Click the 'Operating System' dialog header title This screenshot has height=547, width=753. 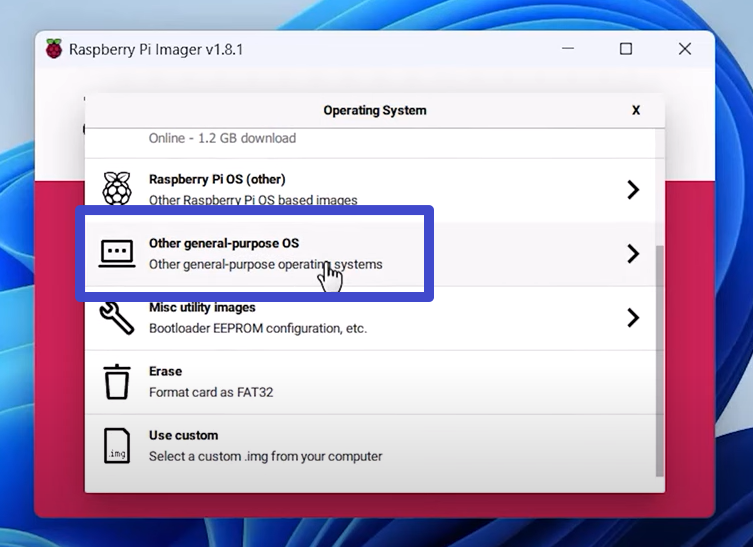pyautogui.click(x=375, y=110)
